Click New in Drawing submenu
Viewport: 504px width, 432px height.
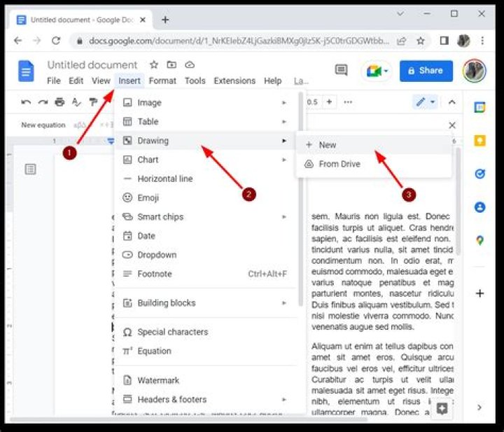pyautogui.click(x=374, y=145)
